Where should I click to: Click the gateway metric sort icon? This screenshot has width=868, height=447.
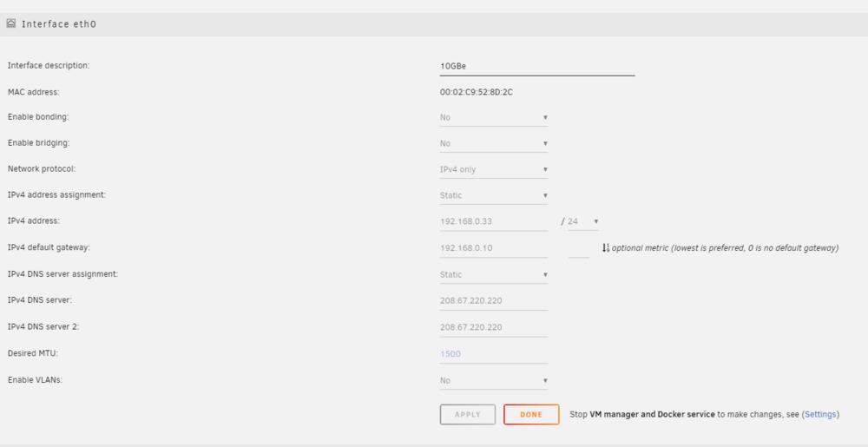[x=606, y=248]
